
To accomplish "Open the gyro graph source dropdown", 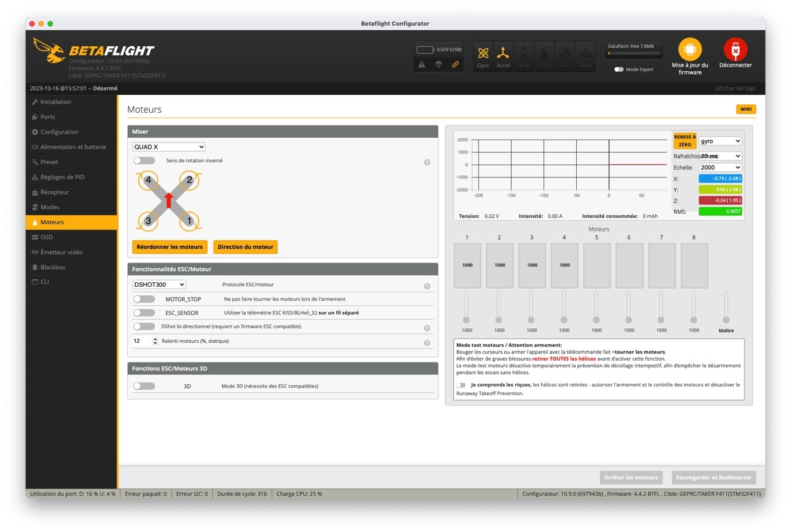I will 720,141.
